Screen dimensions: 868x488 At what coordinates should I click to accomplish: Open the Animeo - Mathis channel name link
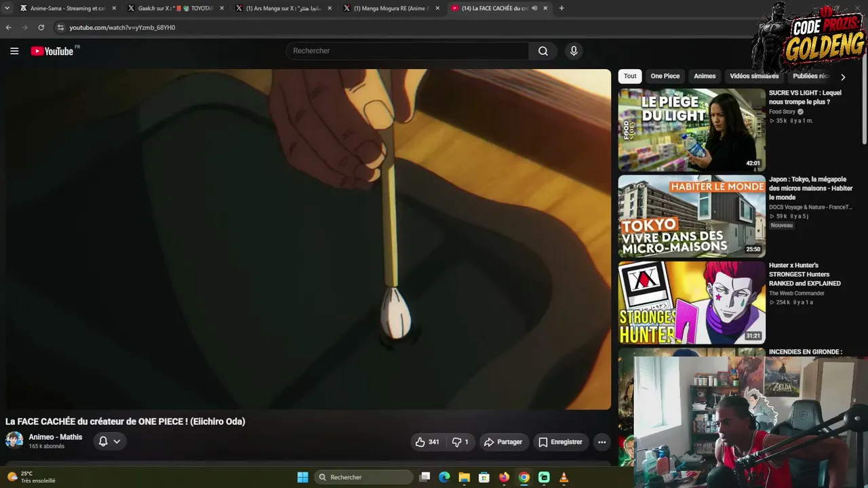pos(56,437)
